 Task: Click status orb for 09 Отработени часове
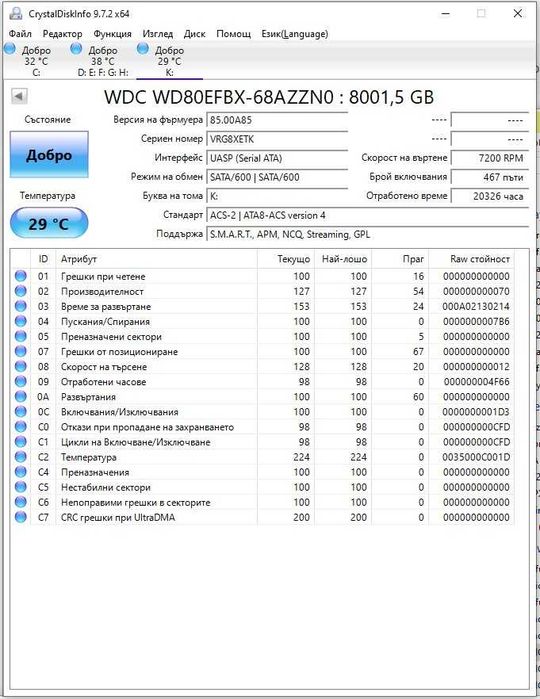[21, 382]
